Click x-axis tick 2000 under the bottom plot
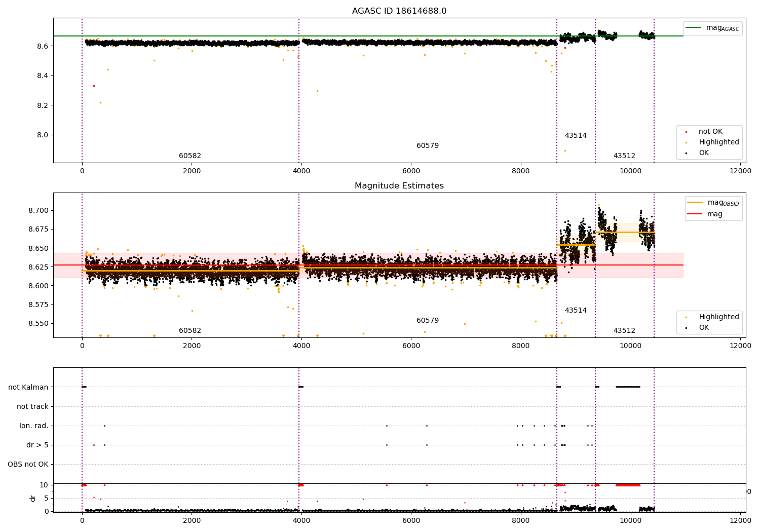This screenshot has height=532, width=760. click(192, 520)
